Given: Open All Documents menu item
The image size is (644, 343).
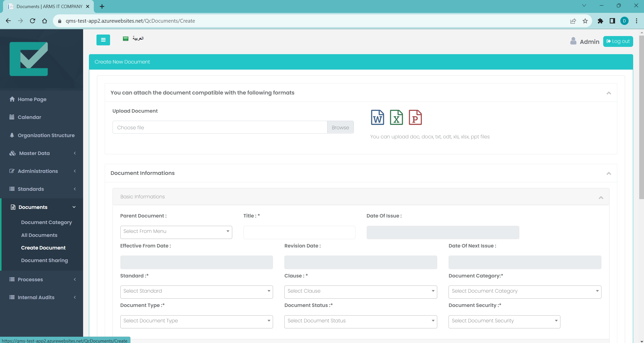Looking at the screenshot, I should pos(39,235).
